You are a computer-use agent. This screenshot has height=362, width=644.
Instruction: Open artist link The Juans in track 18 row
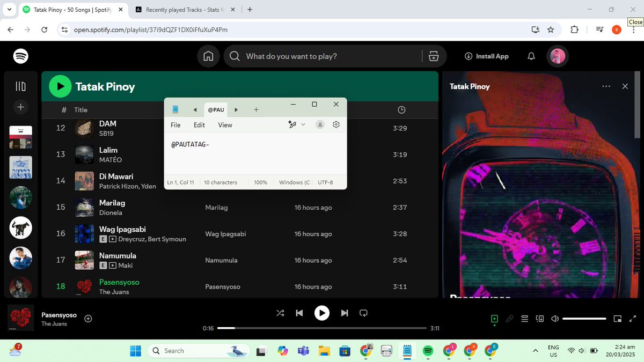tap(113, 292)
